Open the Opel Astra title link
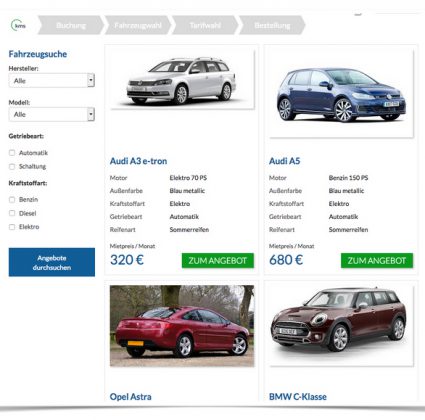 point(130,397)
